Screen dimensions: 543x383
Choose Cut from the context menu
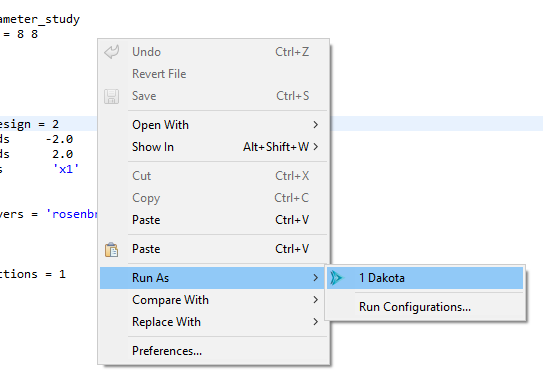[x=213, y=176]
